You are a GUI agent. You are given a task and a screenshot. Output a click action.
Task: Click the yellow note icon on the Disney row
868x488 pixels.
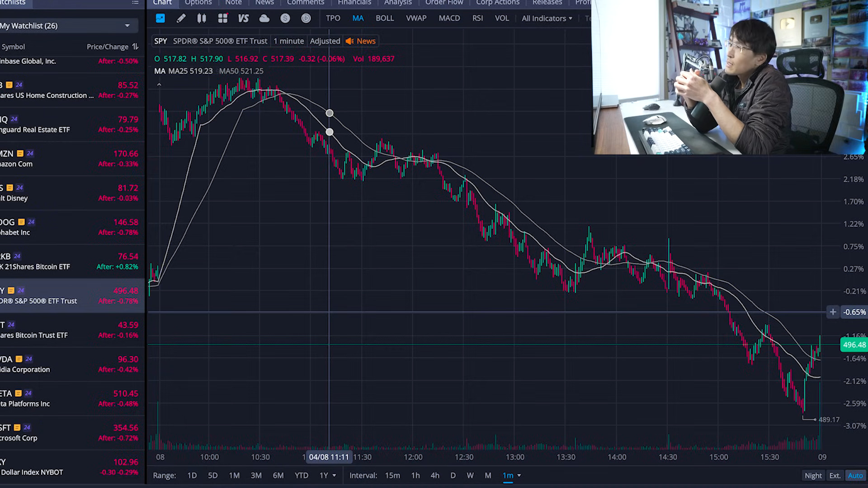click(9, 188)
